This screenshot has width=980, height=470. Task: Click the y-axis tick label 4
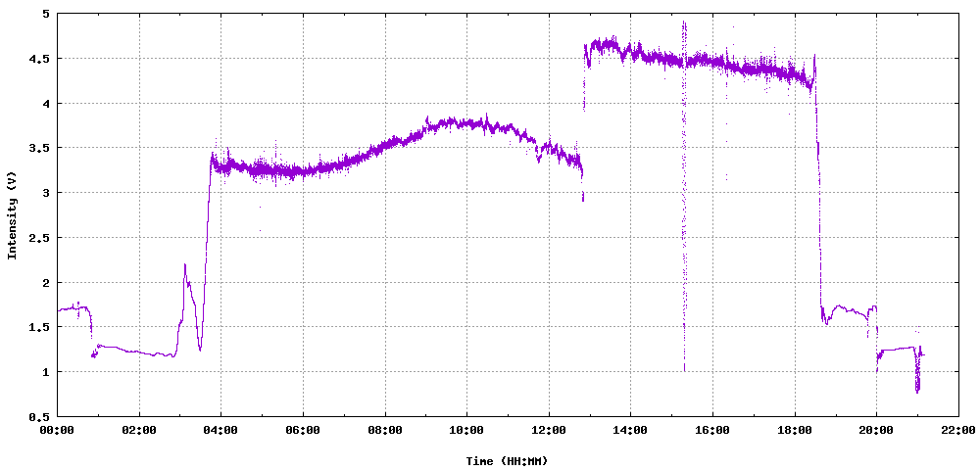(x=48, y=103)
